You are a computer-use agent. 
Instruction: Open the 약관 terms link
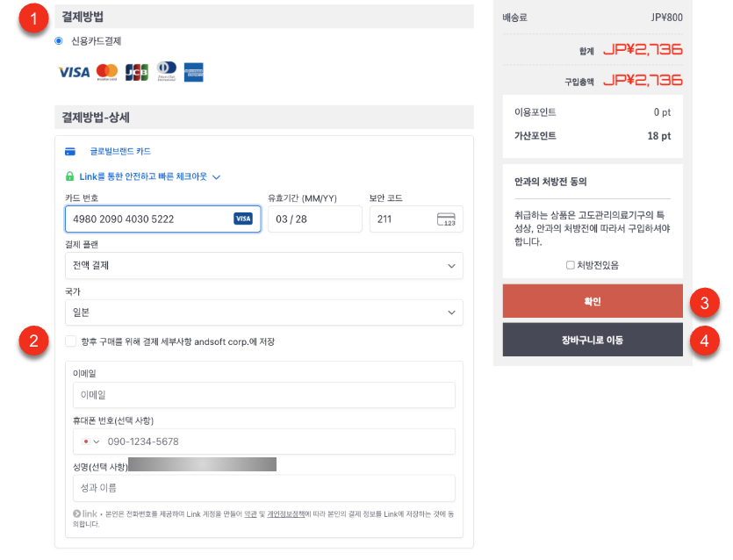click(250, 513)
